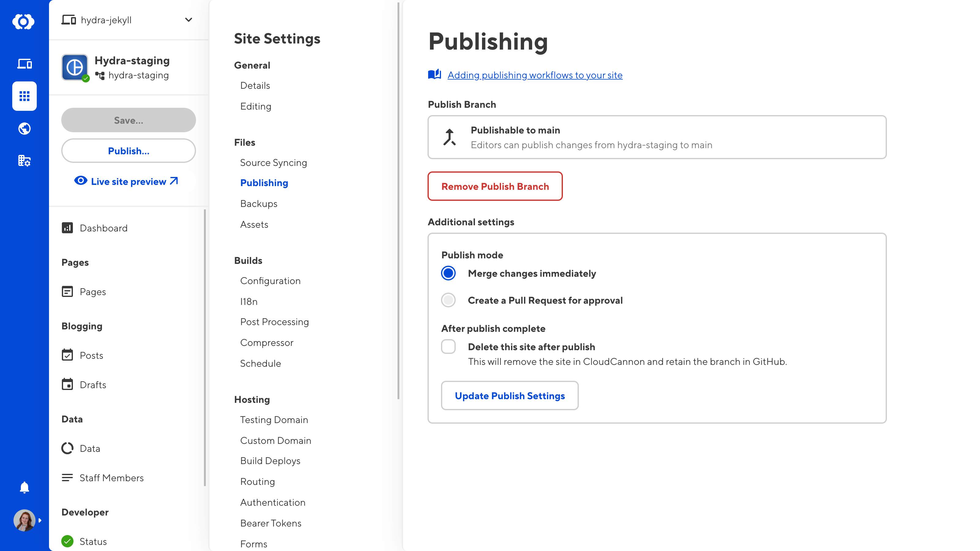Image resolution: width=980 pixels, height=551 pixels.
Task: Choose Create a Pull Request for approval
Action: (448, 300)
